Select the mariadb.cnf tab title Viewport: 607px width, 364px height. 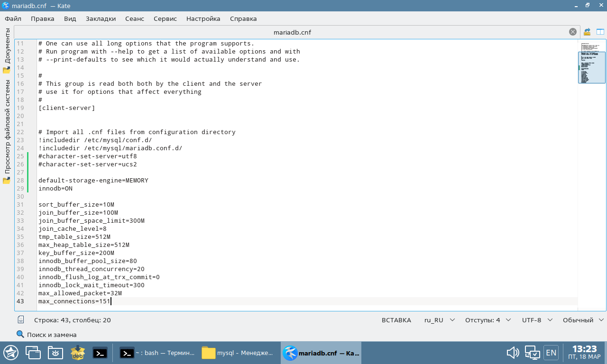pos(293,32)
